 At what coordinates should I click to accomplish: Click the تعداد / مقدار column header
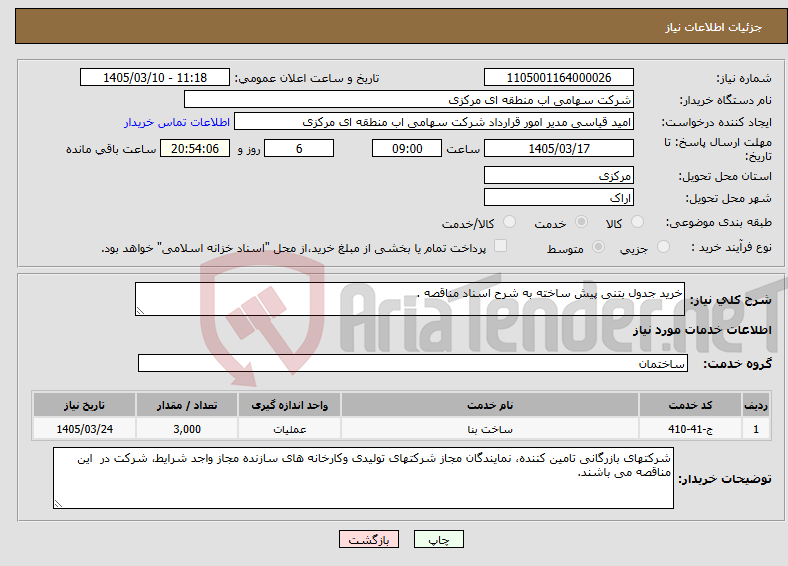point(187,405)
